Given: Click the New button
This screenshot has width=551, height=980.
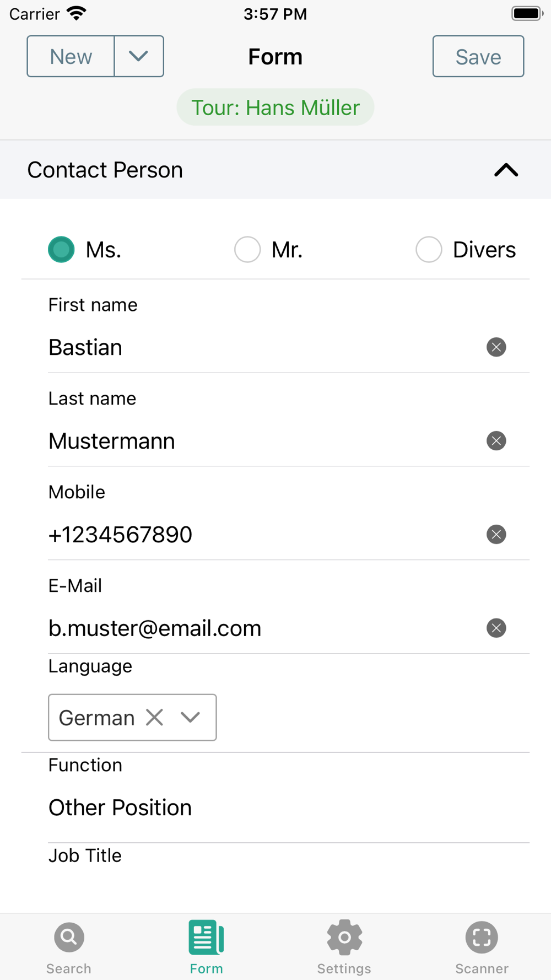Looking at the screenshot, I should (x=71, y=56).
